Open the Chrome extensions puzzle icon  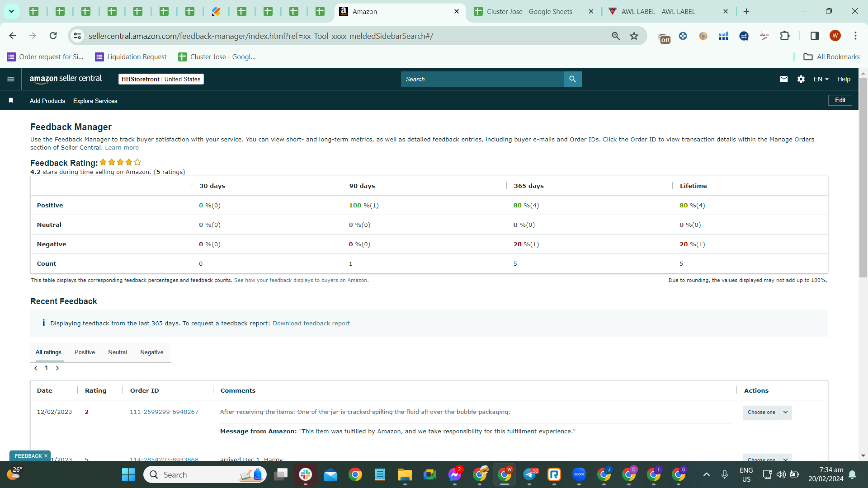(x=785, y=36)
